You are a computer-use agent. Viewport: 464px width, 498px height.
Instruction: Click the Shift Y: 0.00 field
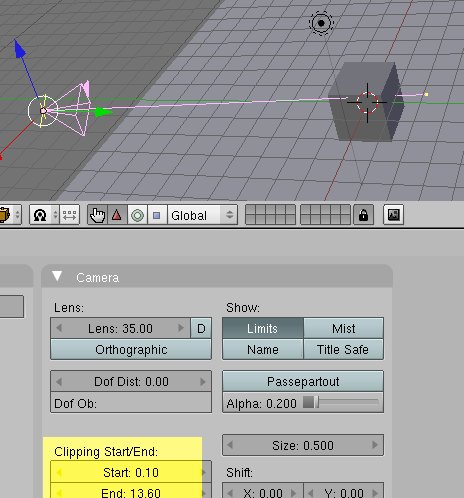pos(344,491)
